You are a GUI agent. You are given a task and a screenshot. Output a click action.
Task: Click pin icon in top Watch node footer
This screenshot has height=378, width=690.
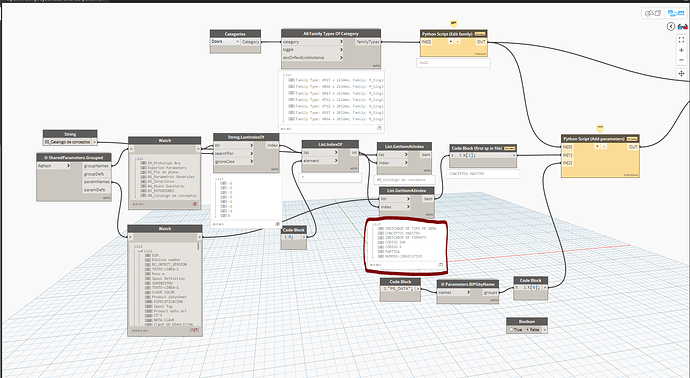click(x=195, y=204)
